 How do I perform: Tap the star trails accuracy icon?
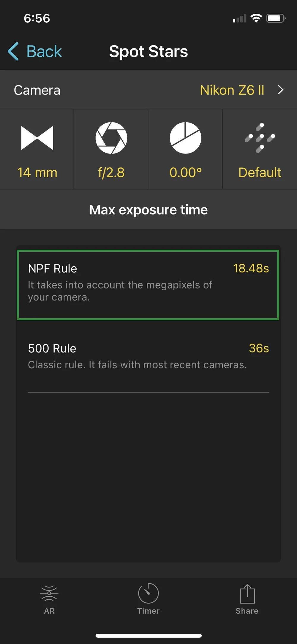pyautogui.click(x=260, y=138)
